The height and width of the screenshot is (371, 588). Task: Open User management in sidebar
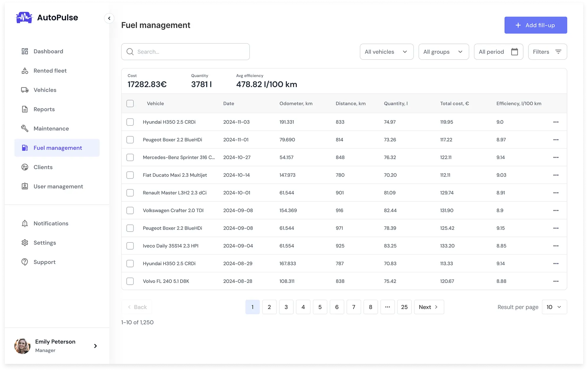pyautogui.click(x=25, y=186)
